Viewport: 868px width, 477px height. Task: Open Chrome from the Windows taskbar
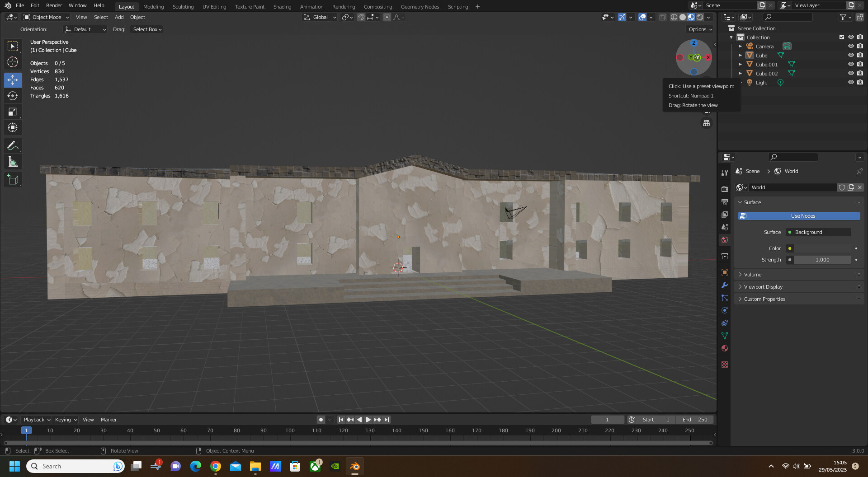point(216,466)
